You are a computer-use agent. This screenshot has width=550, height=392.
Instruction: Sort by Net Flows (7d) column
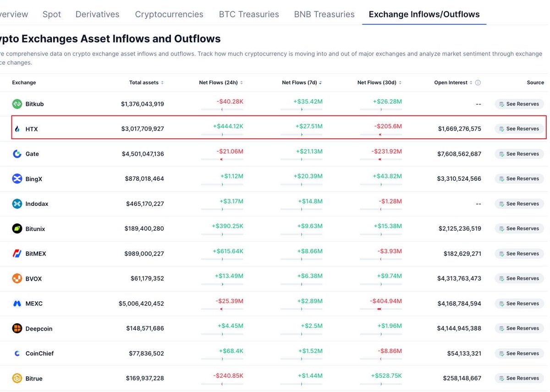302,83
